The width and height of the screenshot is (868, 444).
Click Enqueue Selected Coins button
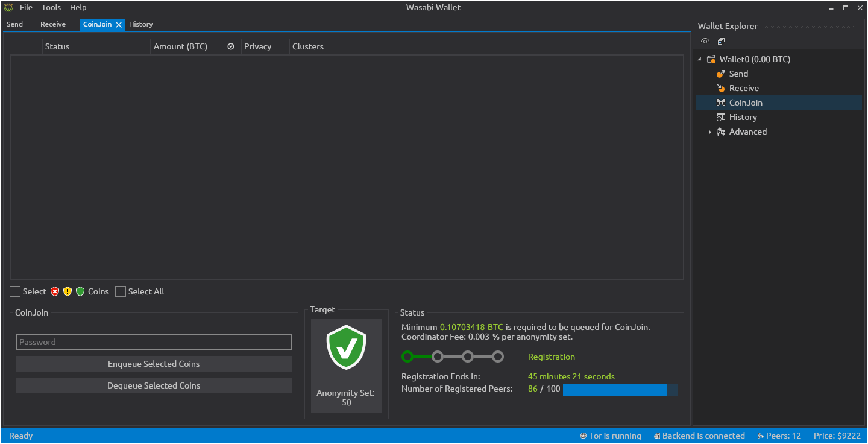click(154, 364)
